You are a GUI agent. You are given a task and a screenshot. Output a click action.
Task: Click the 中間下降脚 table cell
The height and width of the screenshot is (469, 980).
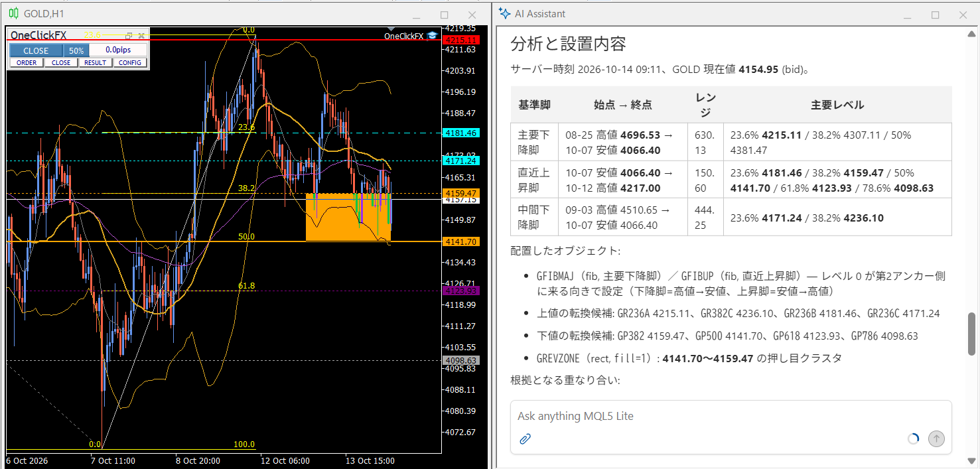coord(534,218)
